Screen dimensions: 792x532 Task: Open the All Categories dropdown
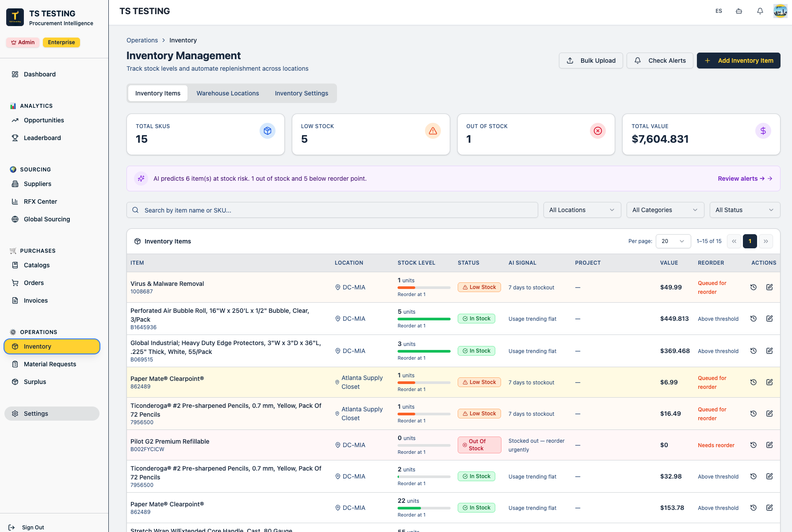coord(665,210)
